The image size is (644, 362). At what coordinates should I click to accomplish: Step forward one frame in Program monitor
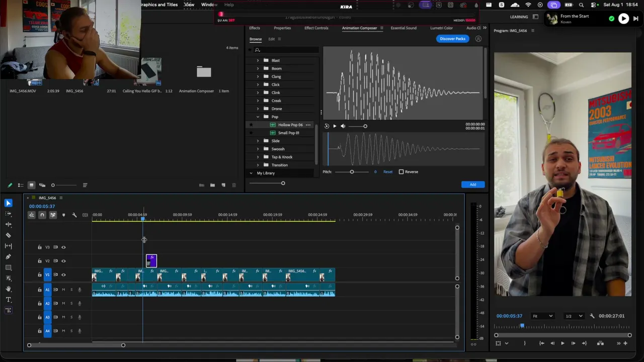573,343
